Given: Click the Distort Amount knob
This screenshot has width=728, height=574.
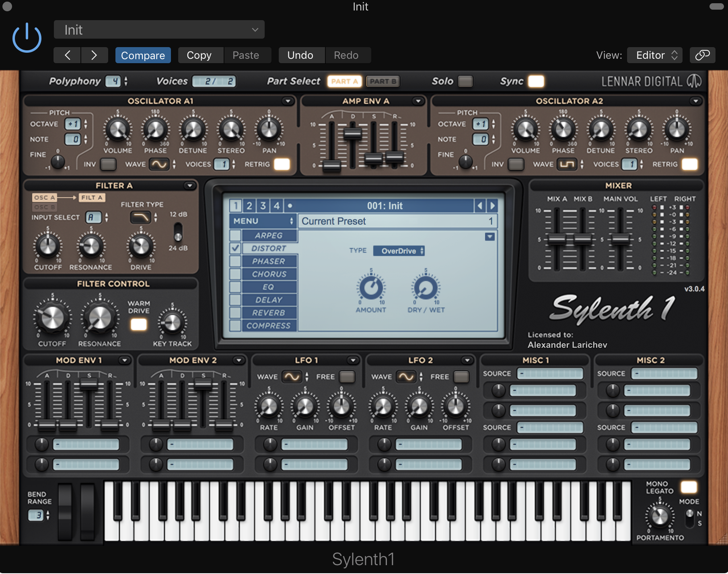Looking at the screenshot, I should [371, 287].
